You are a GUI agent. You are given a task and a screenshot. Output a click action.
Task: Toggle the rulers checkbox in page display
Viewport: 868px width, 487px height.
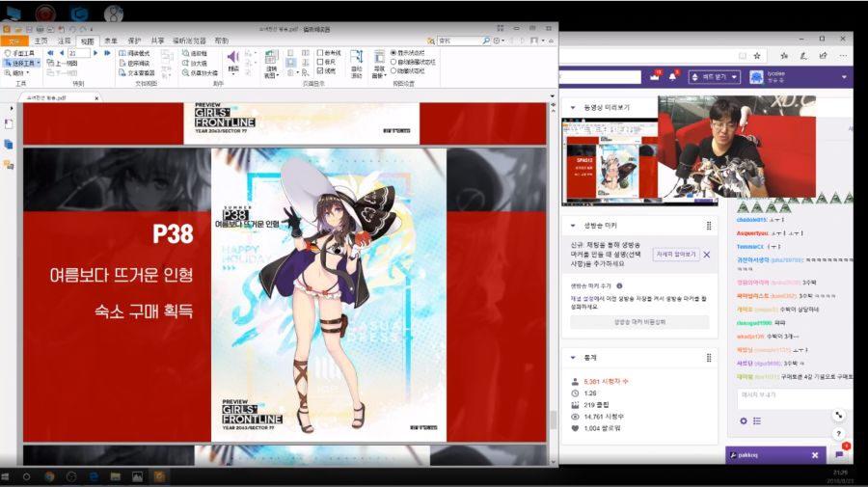click(x=320, y=62)
